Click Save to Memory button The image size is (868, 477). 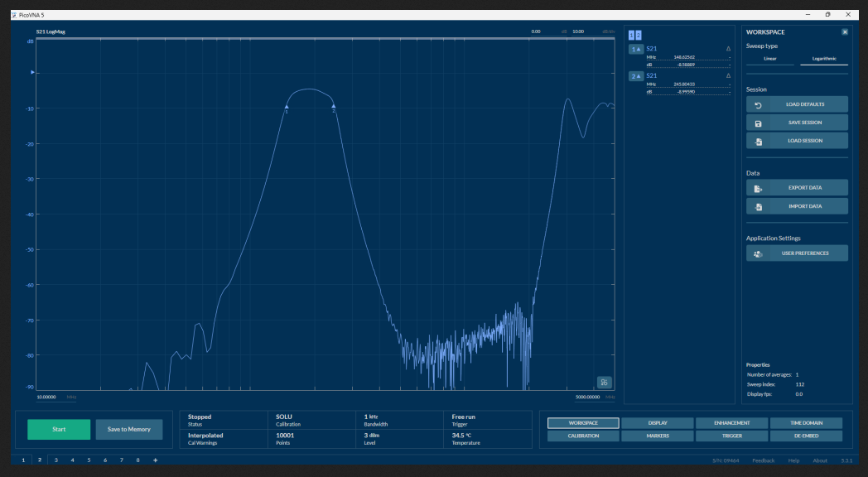(129, 430)
